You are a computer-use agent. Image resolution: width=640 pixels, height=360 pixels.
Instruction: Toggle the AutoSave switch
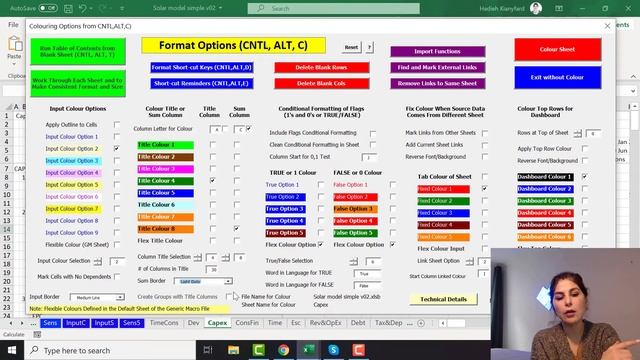tap(48, 8)
